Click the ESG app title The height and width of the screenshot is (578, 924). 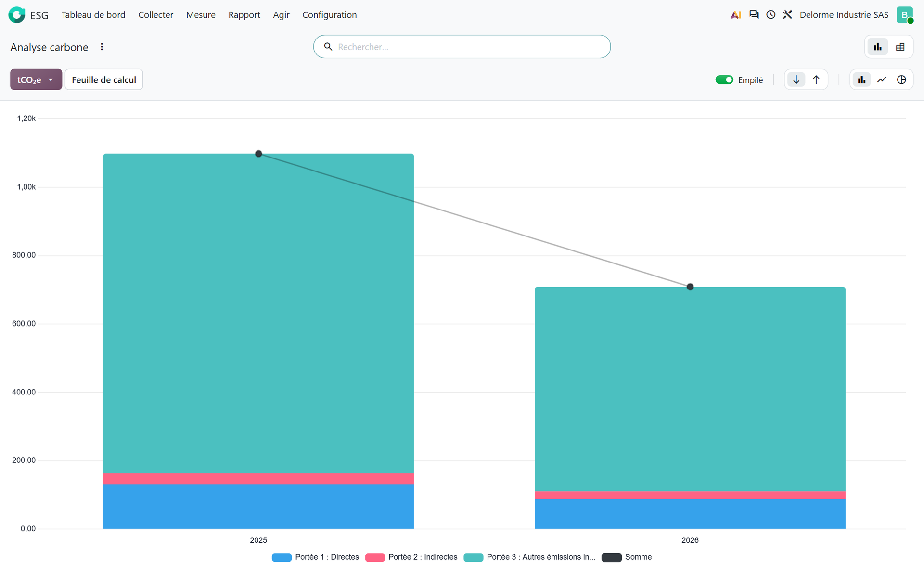tap(39, 15)
